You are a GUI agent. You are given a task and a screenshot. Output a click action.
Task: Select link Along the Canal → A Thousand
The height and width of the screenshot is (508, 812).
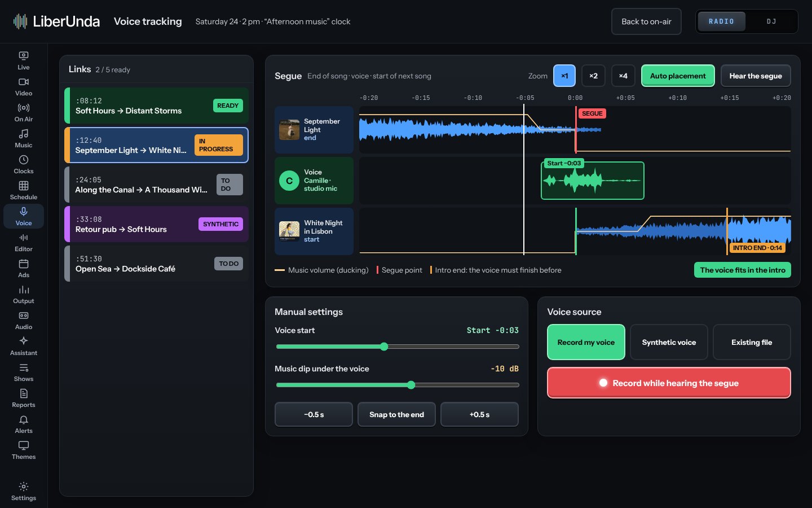(156, 185)
